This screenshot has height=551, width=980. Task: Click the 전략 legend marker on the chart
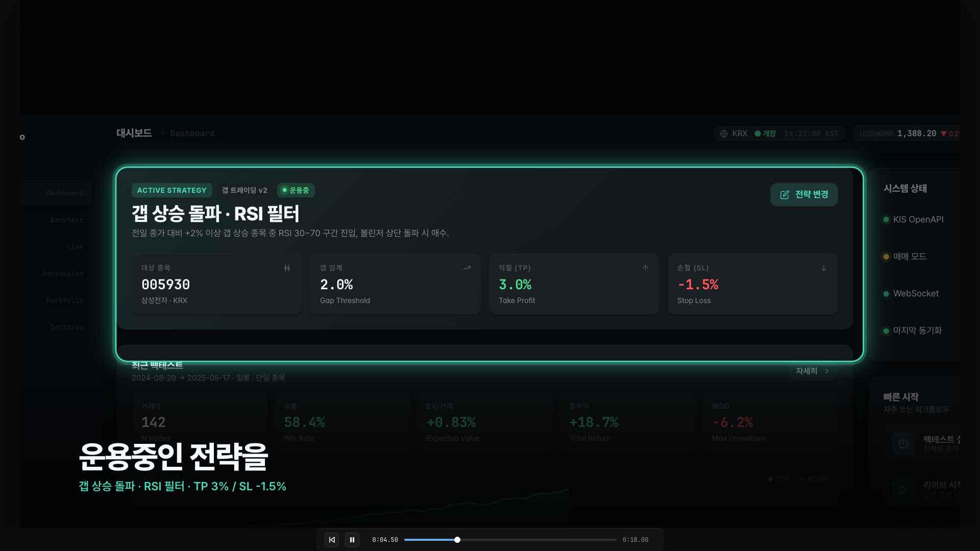[770, 479]
